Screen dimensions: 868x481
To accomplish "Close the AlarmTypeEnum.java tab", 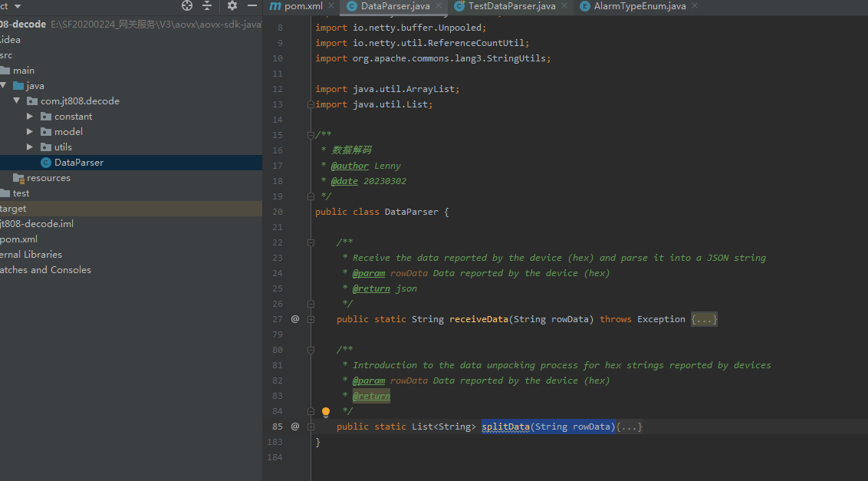I will coord(695,6).
